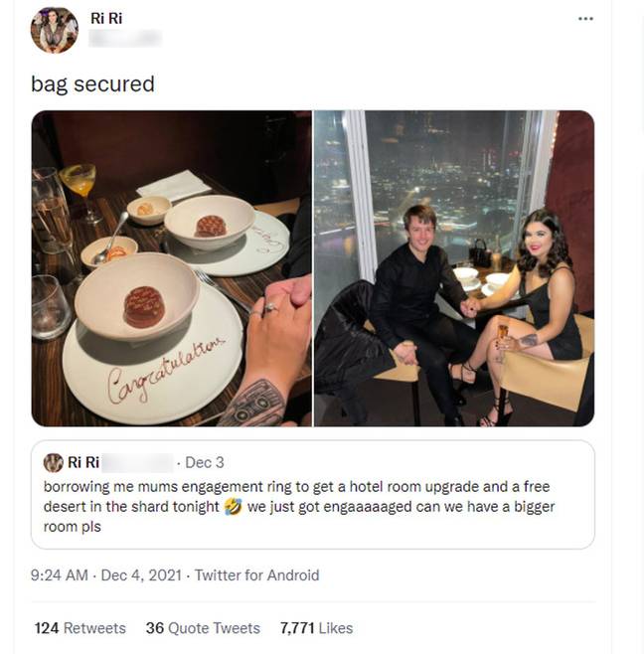Viewport: 644px width, 654px height.
Task: Click "Ri Ri" name inside quoted tweet
Action: pos(83,462)
